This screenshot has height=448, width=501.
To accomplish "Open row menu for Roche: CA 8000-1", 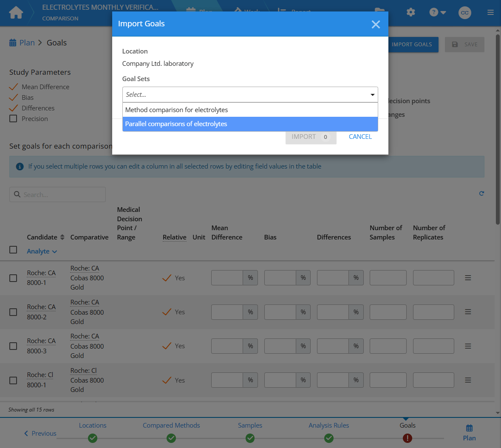I will (x=468, y=278).
